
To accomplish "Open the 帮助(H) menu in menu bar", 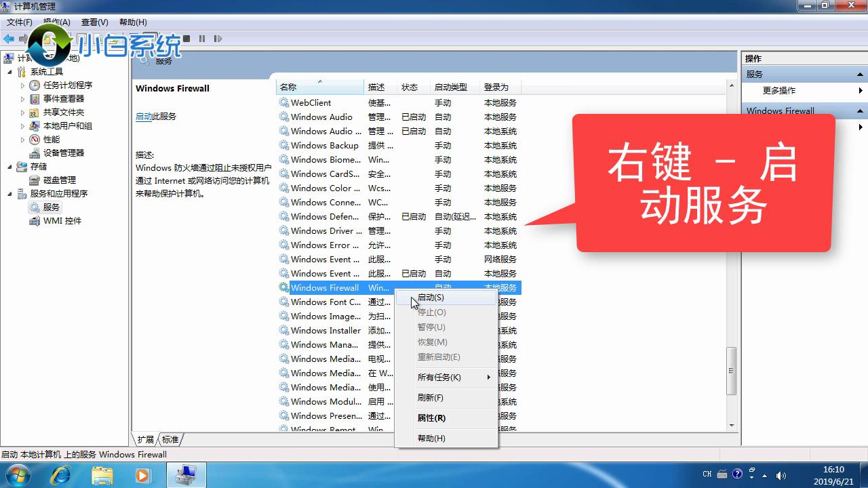I will 133,22.
